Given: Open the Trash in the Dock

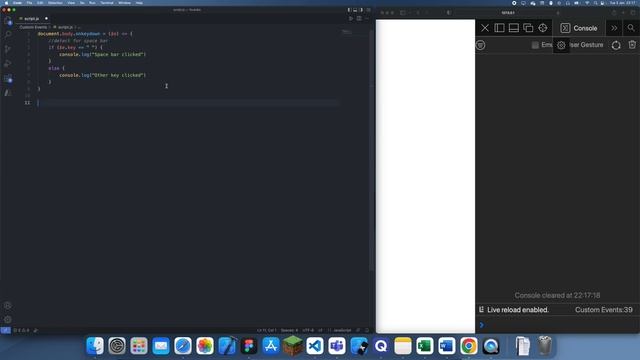Looking at the screenshot, I should tap(544, 346).
